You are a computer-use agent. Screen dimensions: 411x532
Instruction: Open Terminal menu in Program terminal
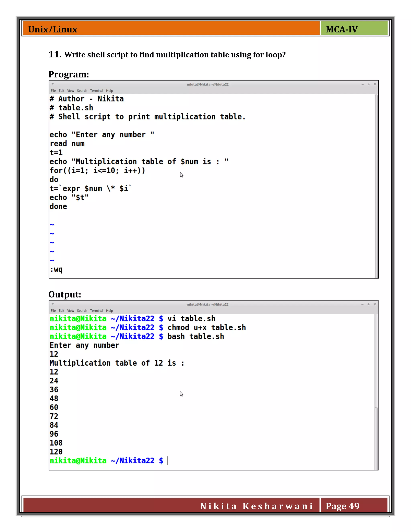(96, 91)
